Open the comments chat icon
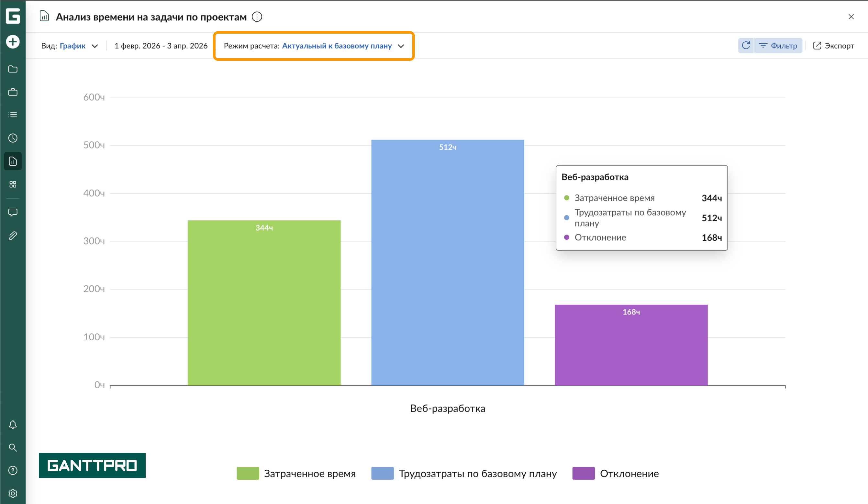The image size is (868, 504). pyautogui.click(x=13, y=213)
